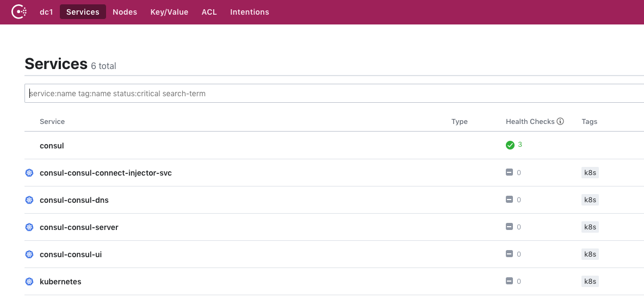Click the Kubernetes icon beside consul-consul-ui
Viewport: 644px width, 305px height.
point(29,254)
